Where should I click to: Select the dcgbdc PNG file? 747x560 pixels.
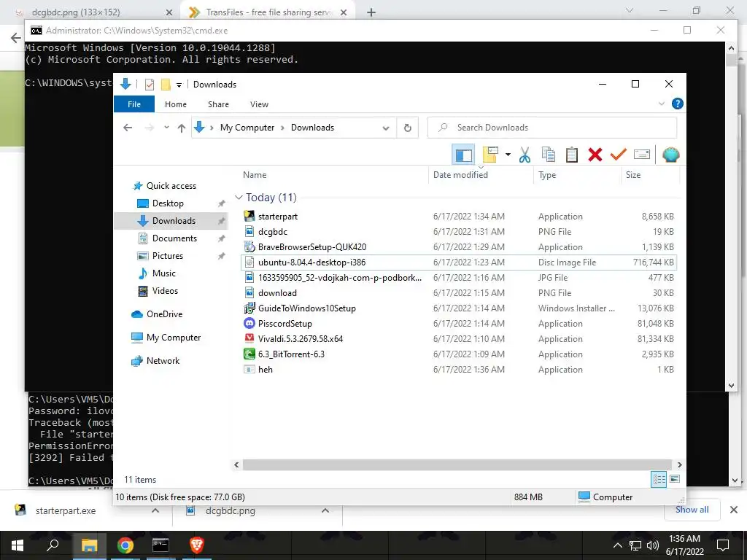[458, 232]
